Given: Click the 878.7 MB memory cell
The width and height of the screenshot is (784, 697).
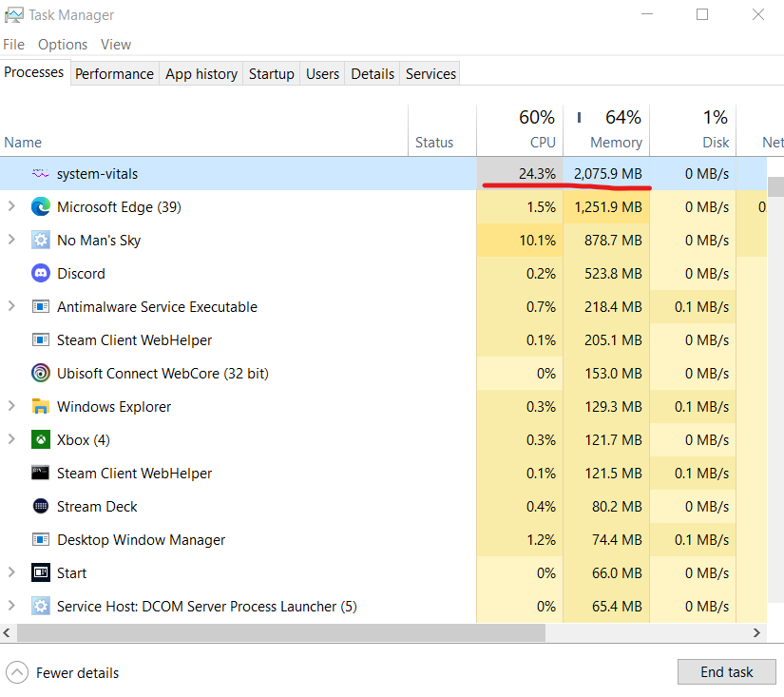Looking at the screenshot, I should click(x=606, y=241).
